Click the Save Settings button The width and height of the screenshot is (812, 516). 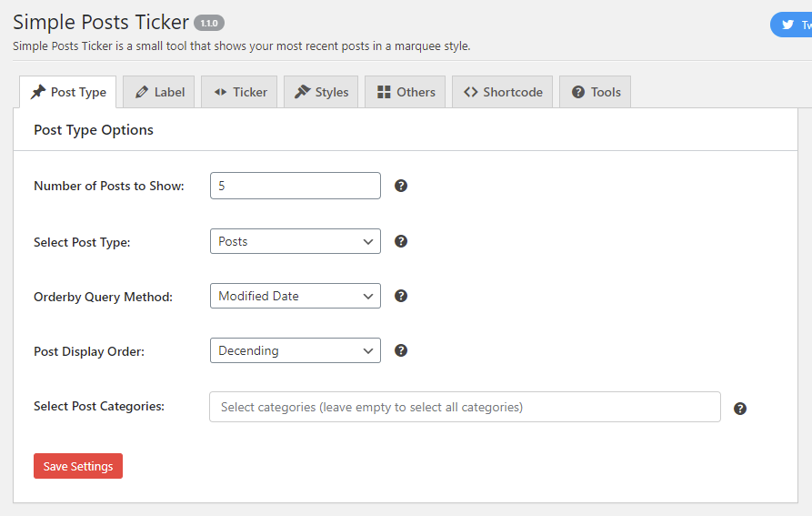tap(78, 466)
